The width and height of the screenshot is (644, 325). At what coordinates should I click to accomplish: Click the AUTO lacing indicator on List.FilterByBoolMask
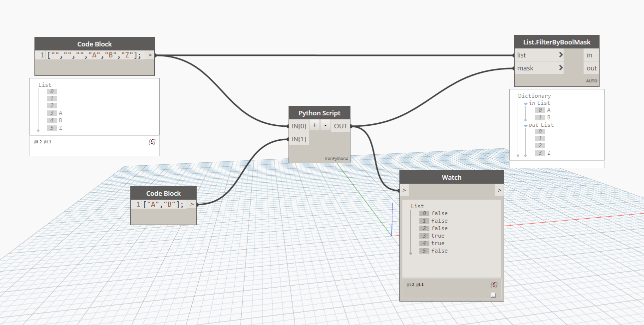pyautogui.click(x=592, y=80)
